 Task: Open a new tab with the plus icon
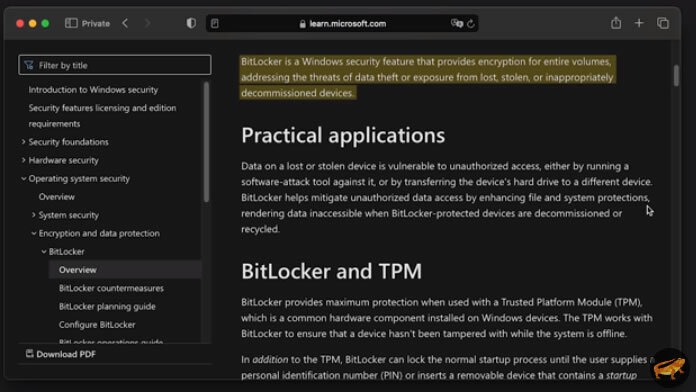(x=639, y=23)
